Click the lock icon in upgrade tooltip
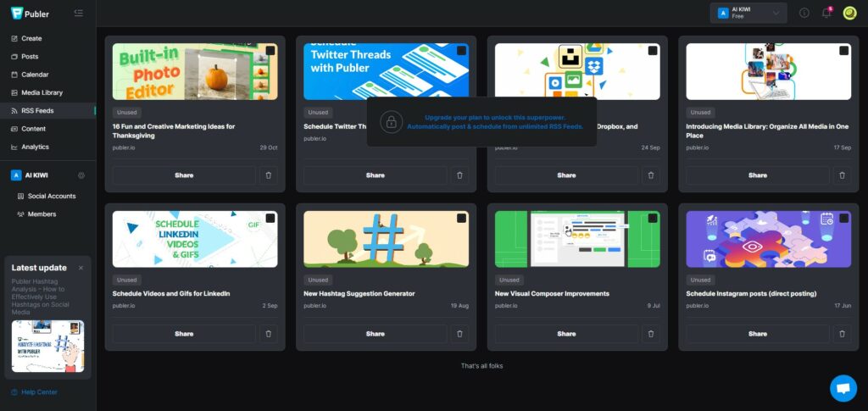This screenshot has height=411, width=868. click(392, 122)
